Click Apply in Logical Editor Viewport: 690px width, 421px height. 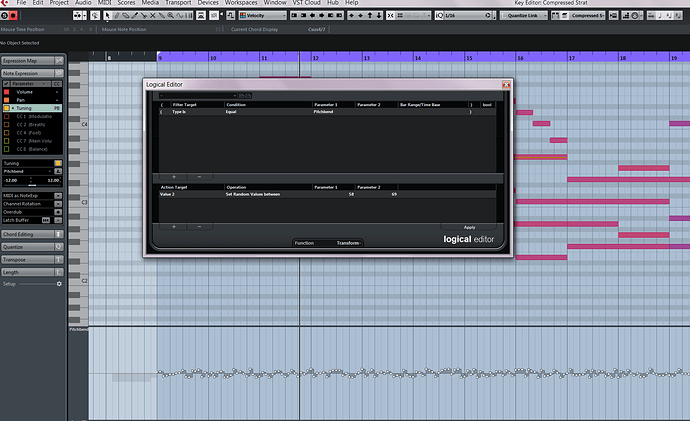click(469, 227)
